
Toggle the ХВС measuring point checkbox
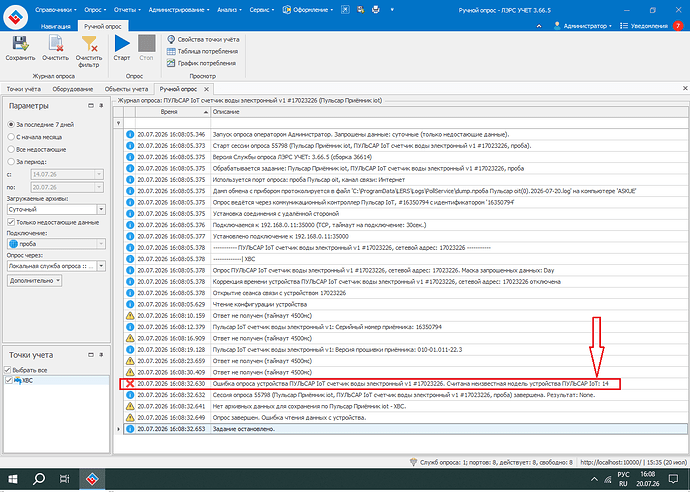click(8, 380)
